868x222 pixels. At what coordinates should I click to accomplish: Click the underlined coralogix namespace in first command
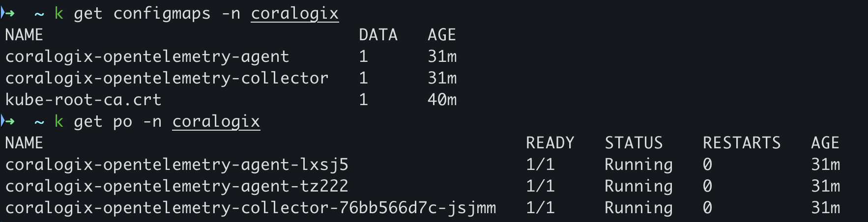coord(294,14)
